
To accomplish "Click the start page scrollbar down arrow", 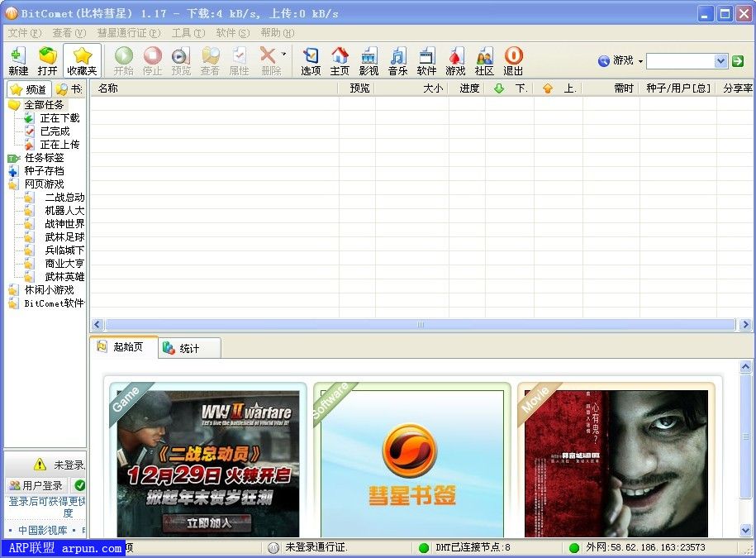I will [745, 530].
